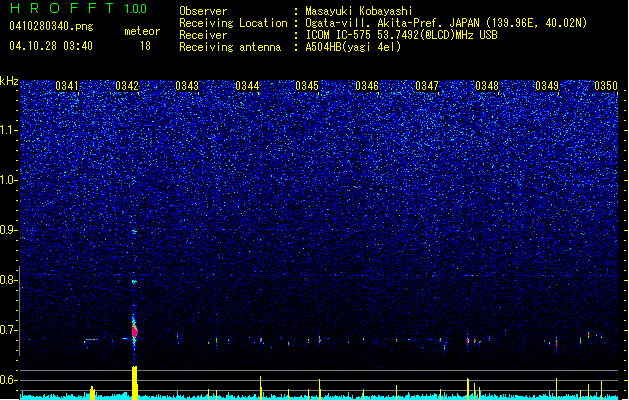The width and height of the screenshot is (629, 400).
Task: Click the 'Observer' field label
Action: point(203,11)
